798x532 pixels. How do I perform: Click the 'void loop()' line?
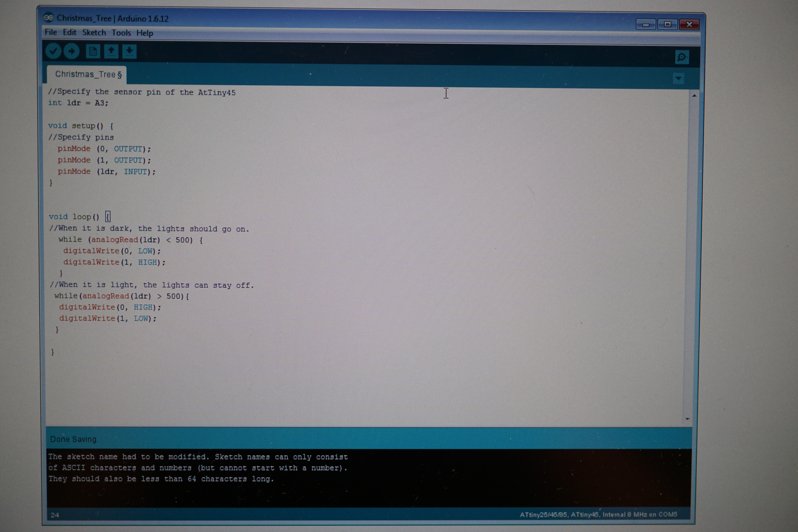pyautogui.click(x=80, y=217)
